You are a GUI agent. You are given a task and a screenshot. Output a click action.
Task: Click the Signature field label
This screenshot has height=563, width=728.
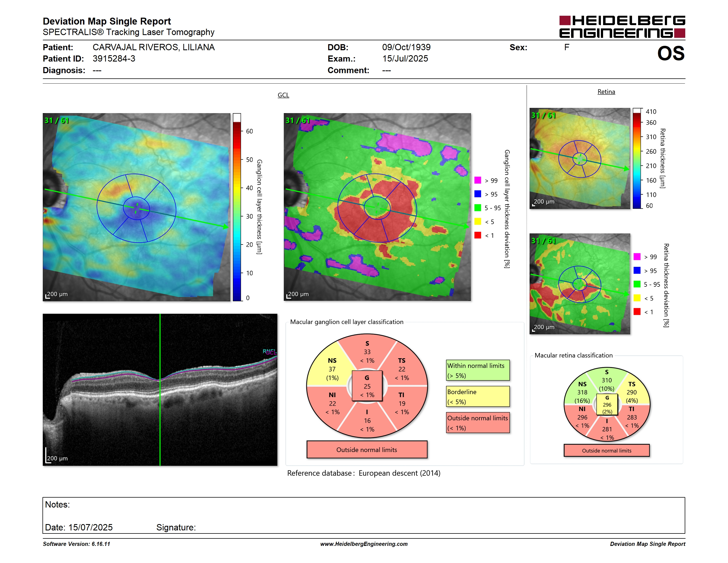[176, 527]
